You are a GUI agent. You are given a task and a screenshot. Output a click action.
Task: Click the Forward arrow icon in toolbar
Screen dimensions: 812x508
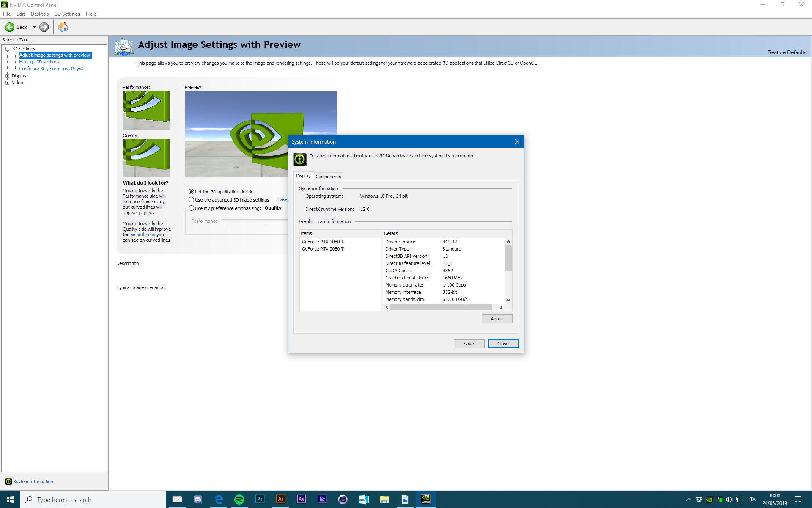tap(44, 27)
